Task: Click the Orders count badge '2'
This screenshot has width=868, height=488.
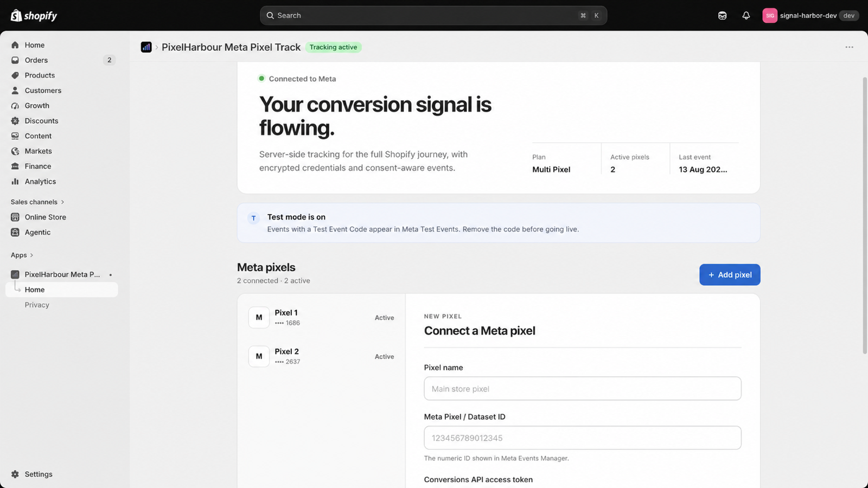Action: [109, 60]
